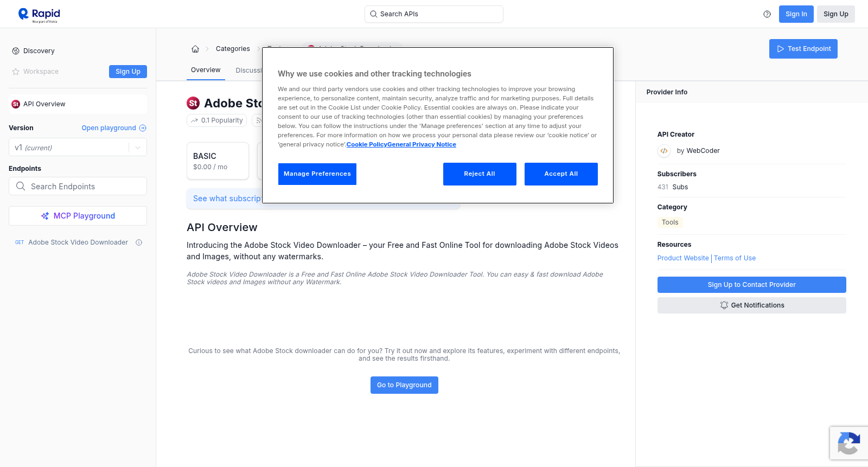Click the API Overview St icon
The width and height of the screenshot is (868, 467).
16,104
